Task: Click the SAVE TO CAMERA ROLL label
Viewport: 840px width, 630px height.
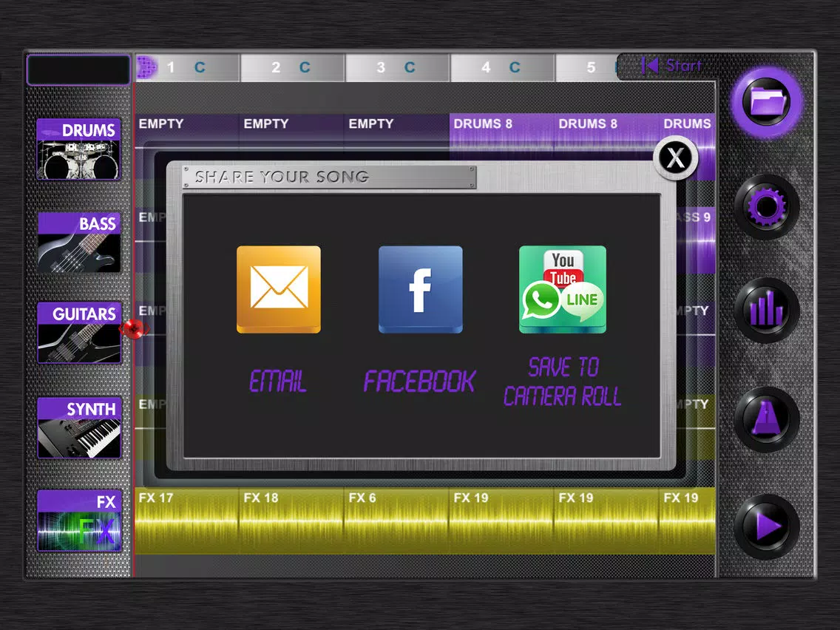Action: click(563, 382)
